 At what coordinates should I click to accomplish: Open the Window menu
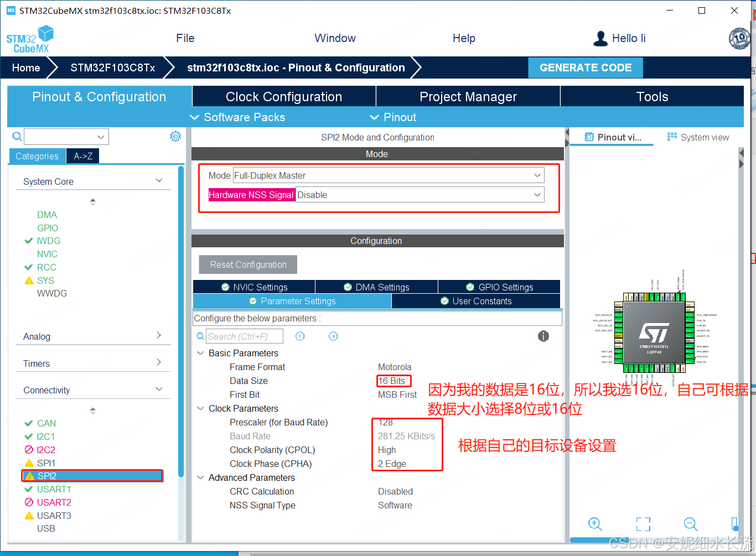[x=335, y=38]
